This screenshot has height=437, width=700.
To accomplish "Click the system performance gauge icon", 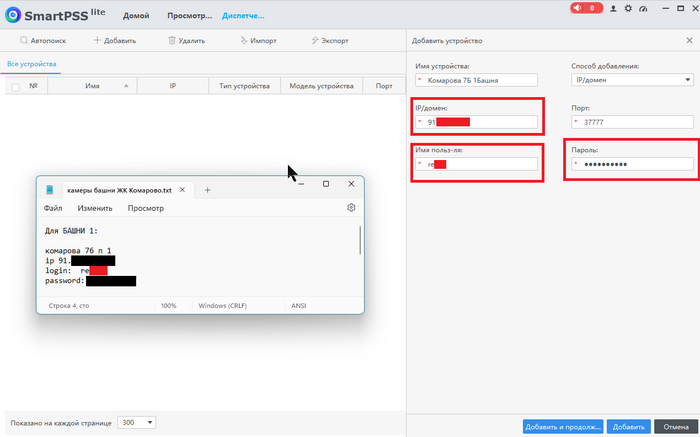I will [641, 8].
